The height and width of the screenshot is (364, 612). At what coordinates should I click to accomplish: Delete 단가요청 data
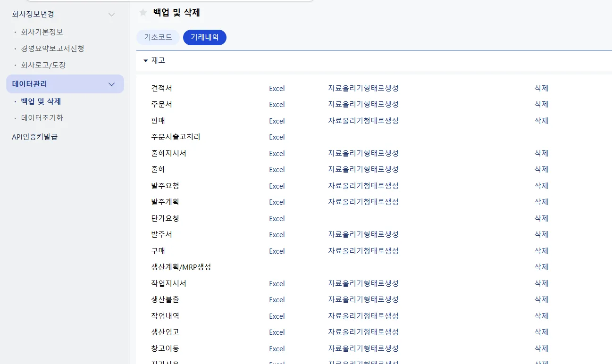point(541,218)
